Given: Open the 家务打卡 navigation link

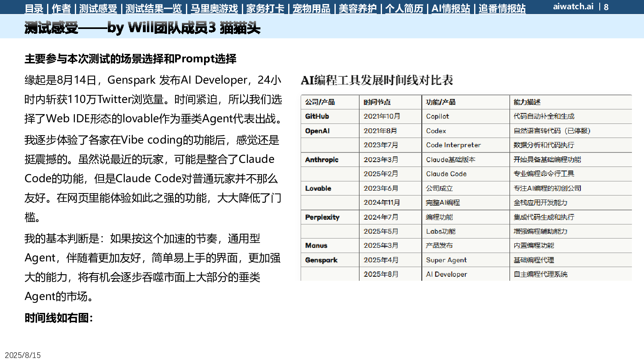Looking at the screenshot, I should pyautogui.click(x=265, y=8).
